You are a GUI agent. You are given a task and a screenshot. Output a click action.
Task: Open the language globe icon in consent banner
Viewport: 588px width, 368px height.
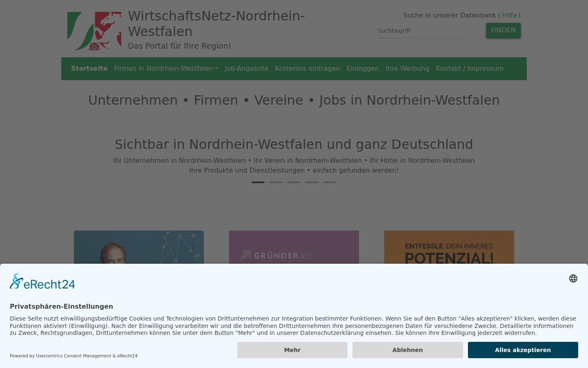point(573,278)
